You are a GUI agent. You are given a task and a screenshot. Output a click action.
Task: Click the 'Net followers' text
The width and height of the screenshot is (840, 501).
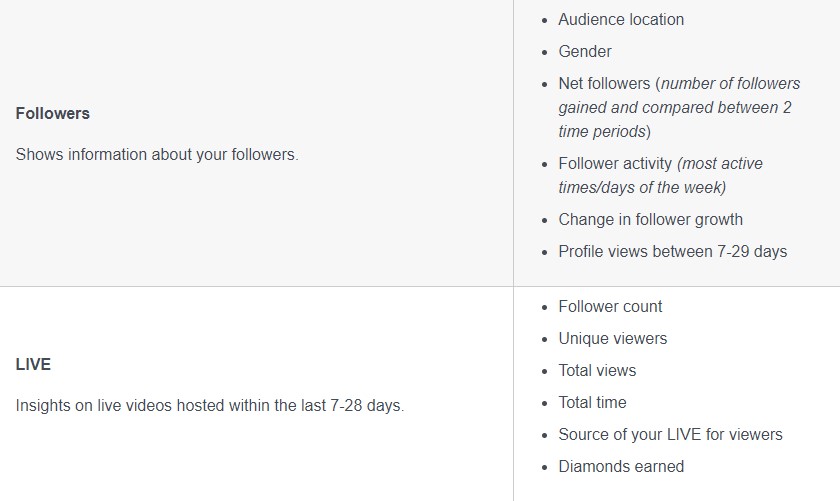click(x=604, y=84)
